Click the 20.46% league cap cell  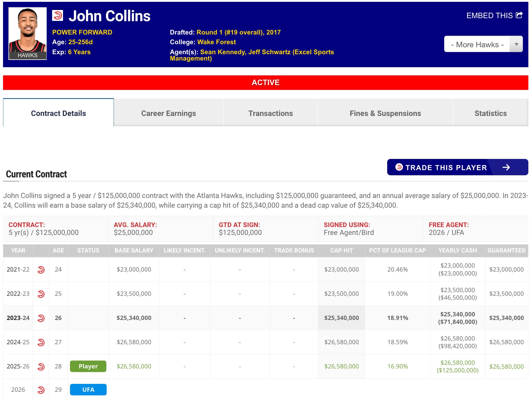pos(397,269)
